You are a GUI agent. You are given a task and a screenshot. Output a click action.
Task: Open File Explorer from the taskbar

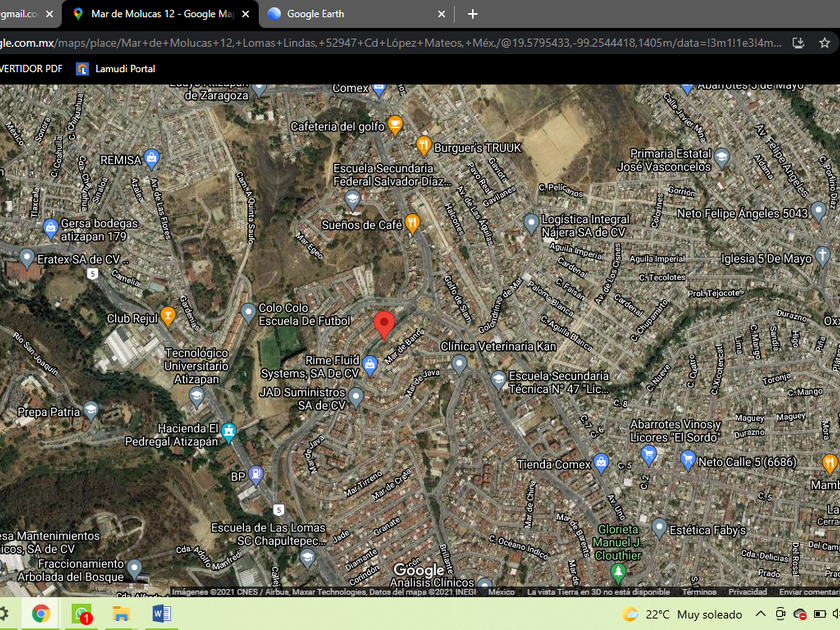122,614
